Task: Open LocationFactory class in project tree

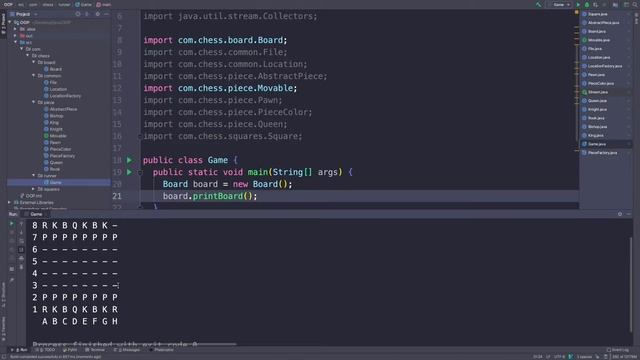Action: [62, 96]
